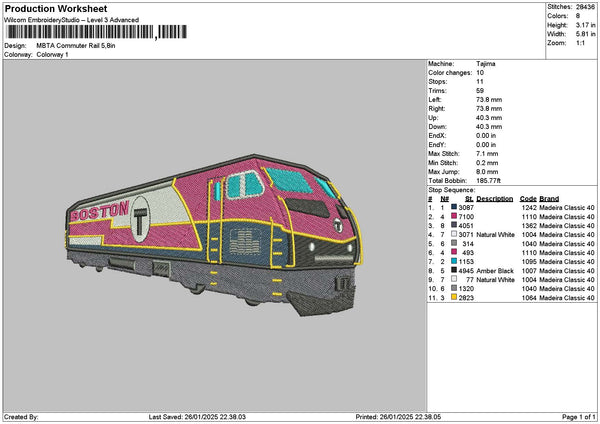Image resolution: width=600 pixels, height=424 pixels.
Task: Click the EndX value 0.00 in
Action: (x=486, y=135)
